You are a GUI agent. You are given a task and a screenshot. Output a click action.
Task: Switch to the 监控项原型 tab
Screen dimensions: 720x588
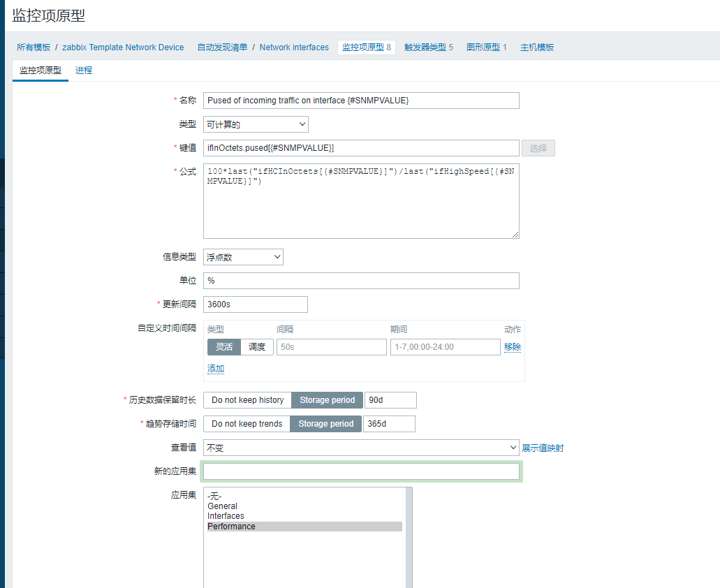(40, 70)
